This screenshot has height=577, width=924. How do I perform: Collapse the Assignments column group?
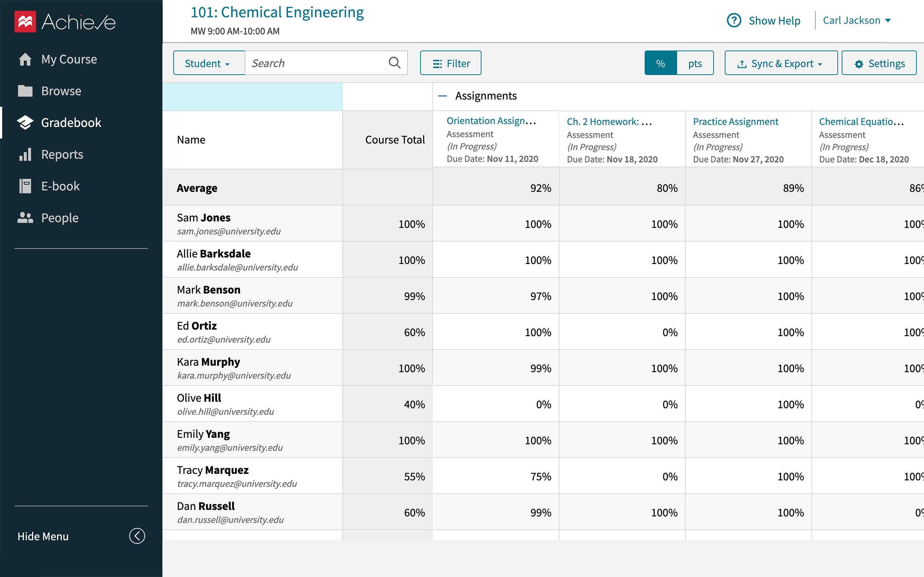click(x=443, y=96)
